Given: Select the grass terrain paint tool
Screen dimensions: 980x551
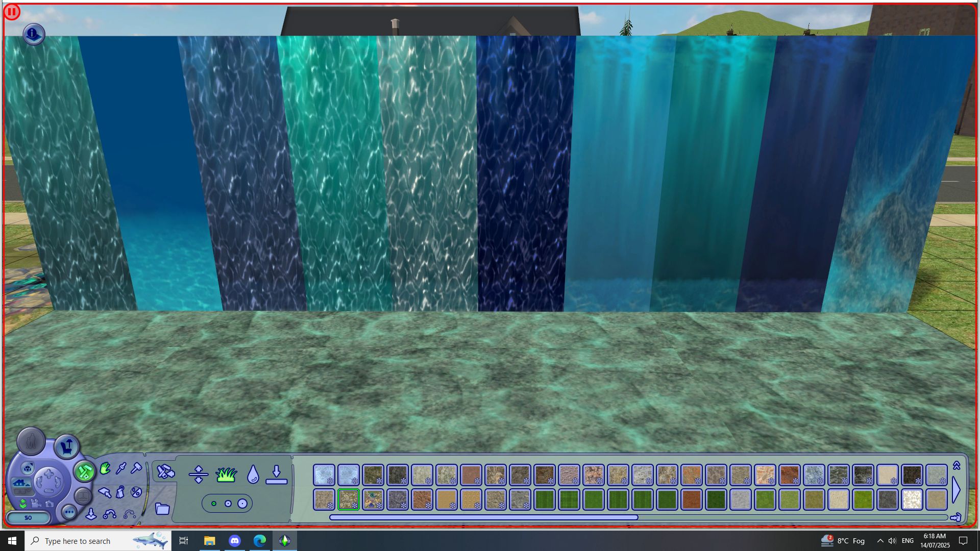Looking at the screenshot, I should pos(226,474).
